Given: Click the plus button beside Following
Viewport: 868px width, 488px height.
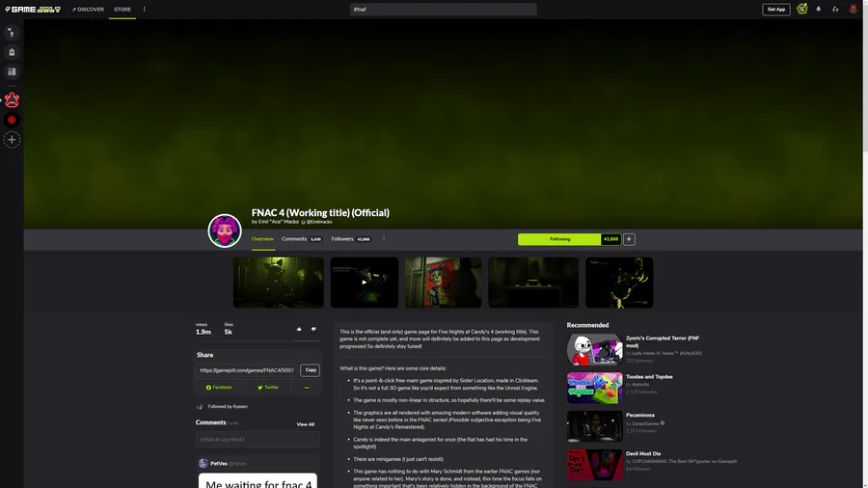Looking at the screenshot, I should coord(629,239).
